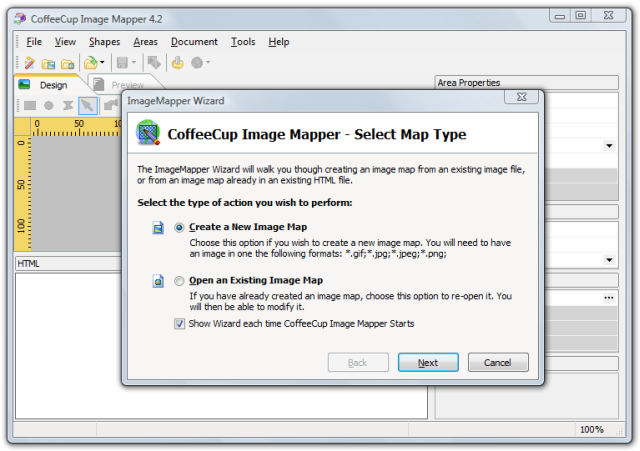The image size is (640, 451).
Task: Open upper Area Properties dropdown arrow
Action: pyautogui.click(x=609, y=146)
